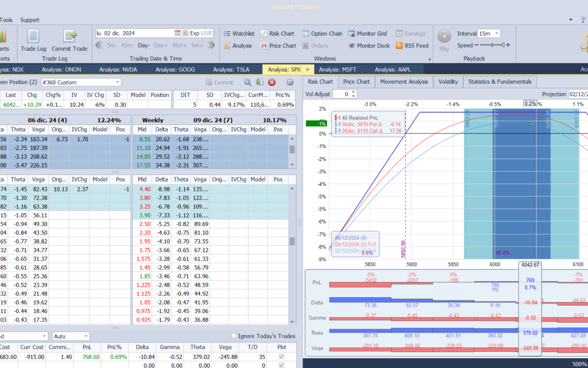Screen dimensions: 588x368
Task: Select the Volatility tab
Action: click(x=448, y=82)
